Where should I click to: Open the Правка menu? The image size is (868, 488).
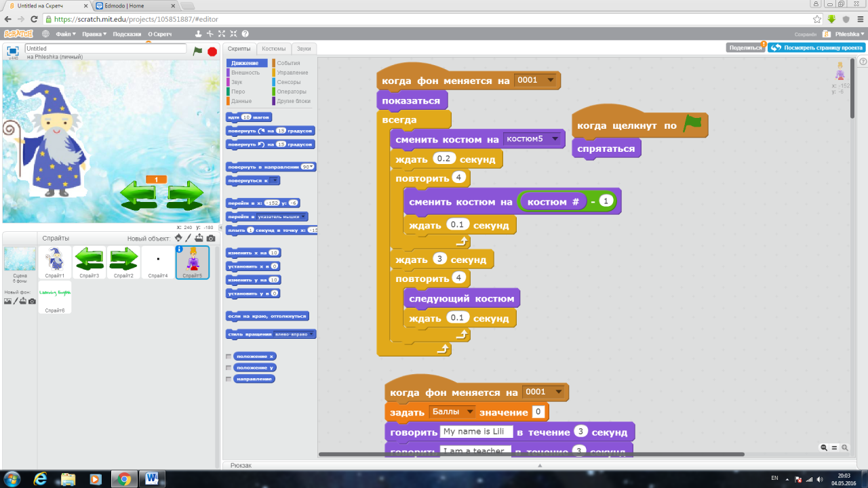pos(94,34)
